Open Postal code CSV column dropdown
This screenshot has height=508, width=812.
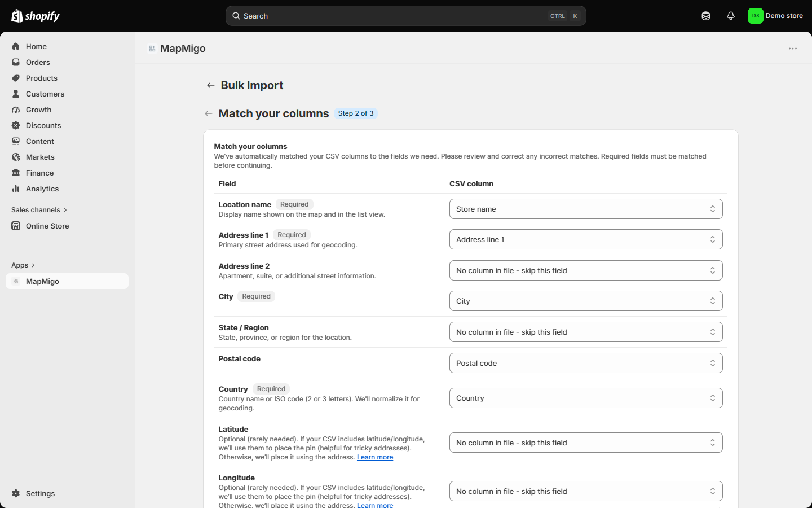coord(586,363)
